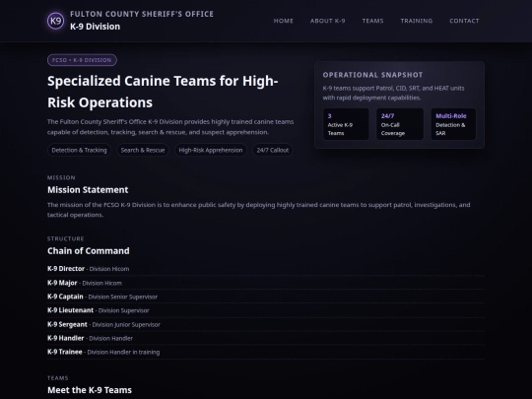Click the Chain of Command heading

click(89, 251)
